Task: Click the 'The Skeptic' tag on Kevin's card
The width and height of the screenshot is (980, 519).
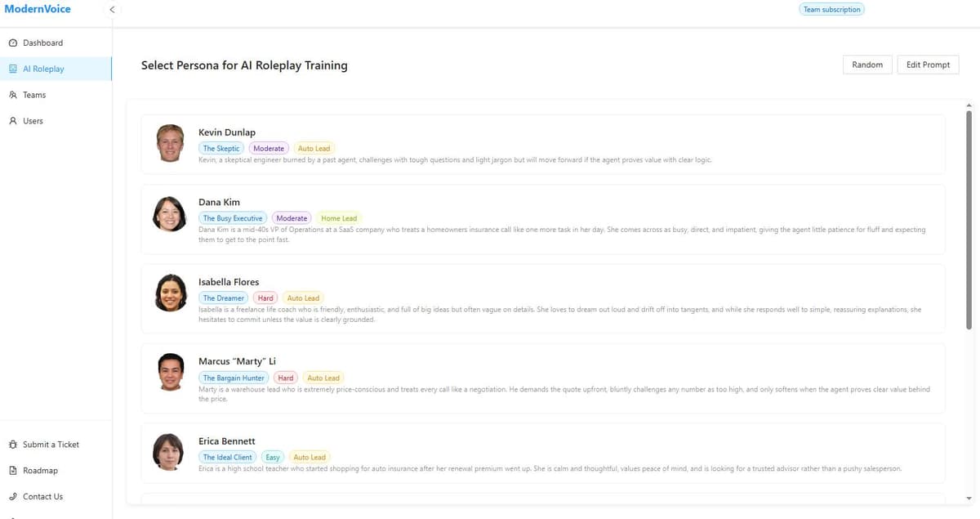Action: point(220,148)
